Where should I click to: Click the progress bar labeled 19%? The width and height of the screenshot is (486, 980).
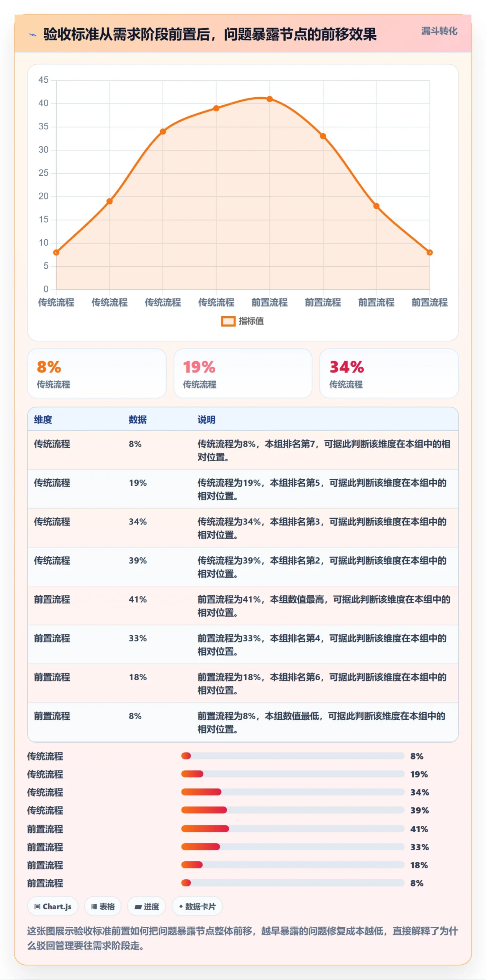click(293, 774)
